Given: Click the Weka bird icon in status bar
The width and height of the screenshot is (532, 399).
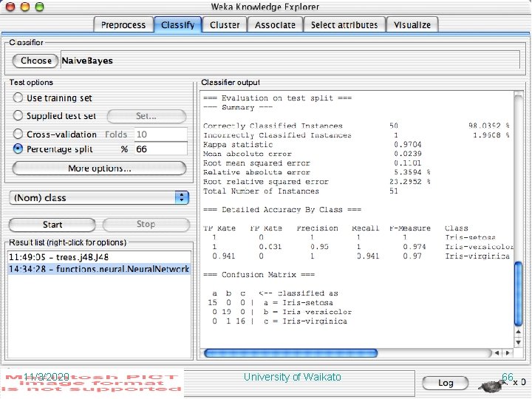Looking at the screenshot, I should [492, 385].
